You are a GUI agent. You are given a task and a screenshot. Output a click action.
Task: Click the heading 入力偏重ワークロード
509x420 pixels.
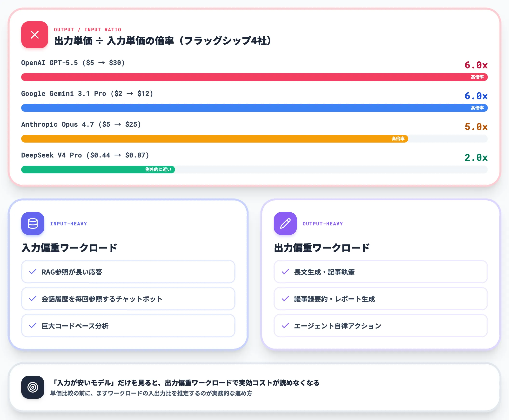pyautogui.click(x=69, y=248)
